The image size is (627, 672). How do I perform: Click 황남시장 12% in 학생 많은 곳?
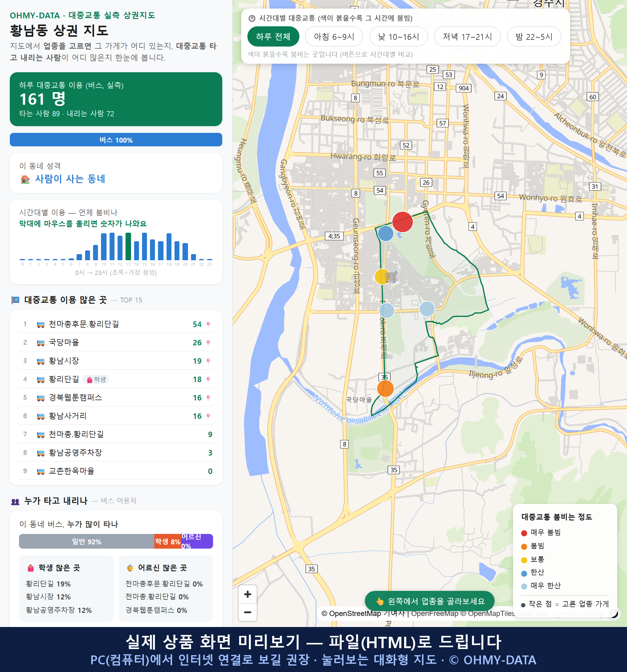tap(48, 597)
